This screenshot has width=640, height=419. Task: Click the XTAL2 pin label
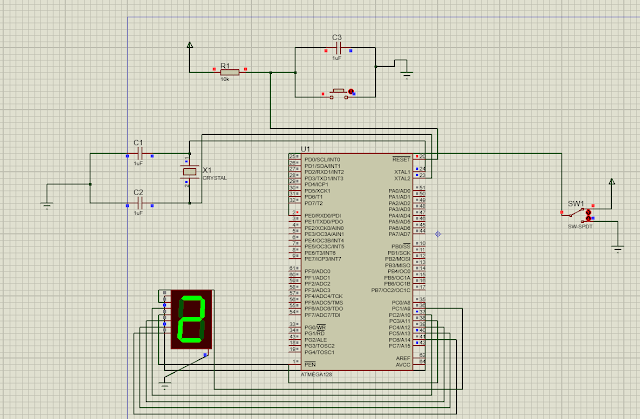(x=402, y=178)
